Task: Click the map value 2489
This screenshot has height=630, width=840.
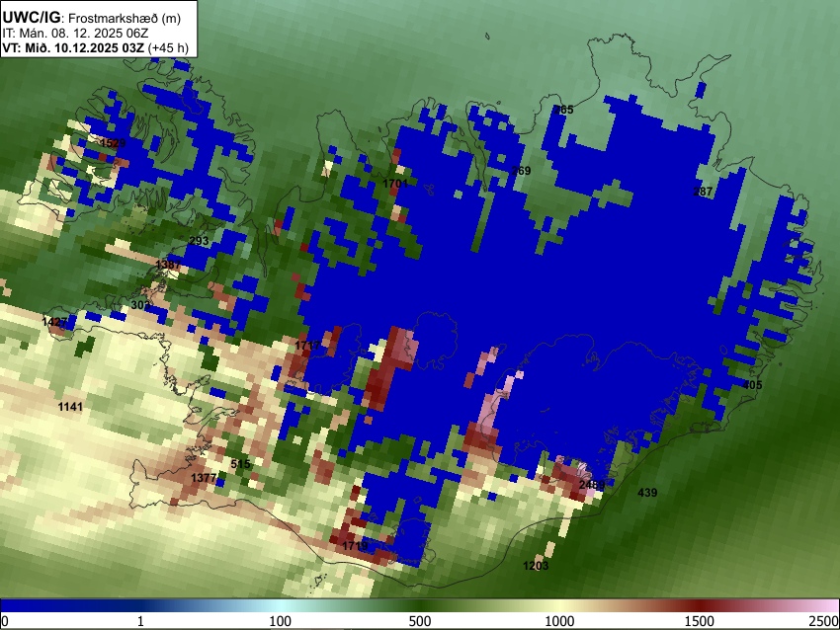Action: pyautogui.click(x=592, y=485)
